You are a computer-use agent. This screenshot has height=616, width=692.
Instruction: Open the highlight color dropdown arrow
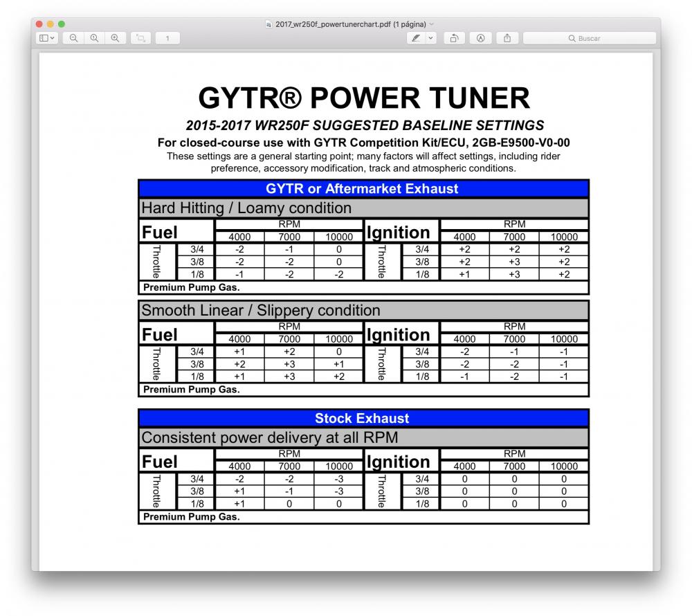coord(430,38)
